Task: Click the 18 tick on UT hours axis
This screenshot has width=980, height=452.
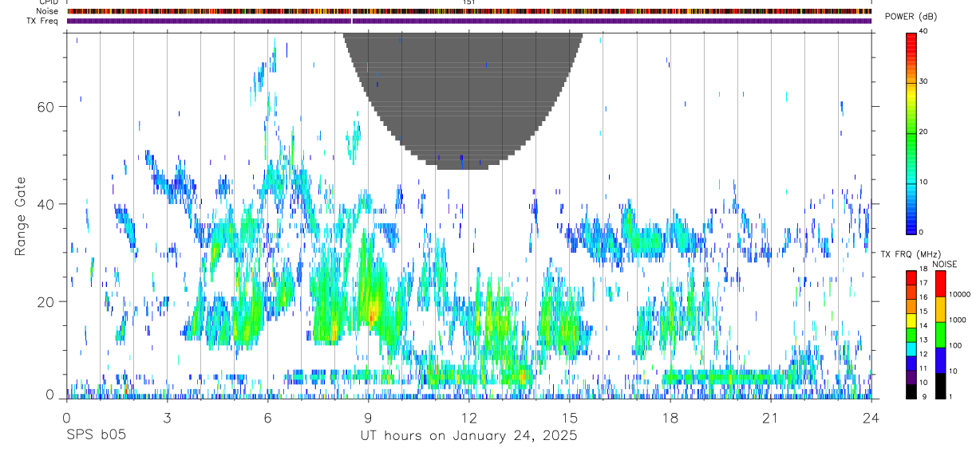Action: tap(670, 418)
